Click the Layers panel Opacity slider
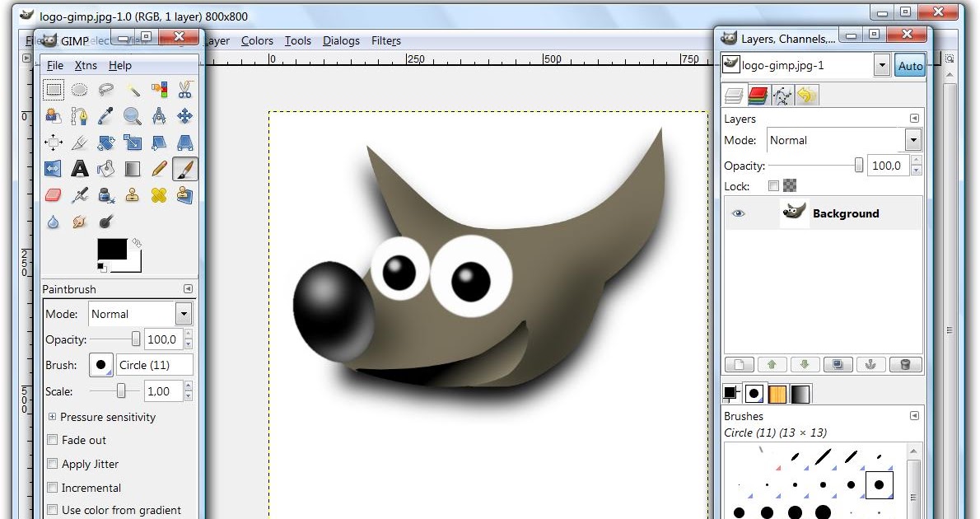980x519 pixels. pyautogui.click(x=815, y=165)
